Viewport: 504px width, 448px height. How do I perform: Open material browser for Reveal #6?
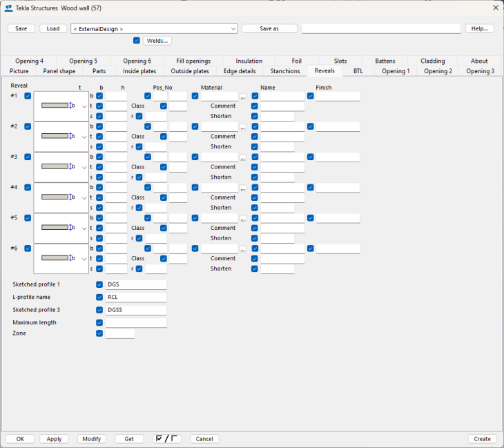click(242, 249)
